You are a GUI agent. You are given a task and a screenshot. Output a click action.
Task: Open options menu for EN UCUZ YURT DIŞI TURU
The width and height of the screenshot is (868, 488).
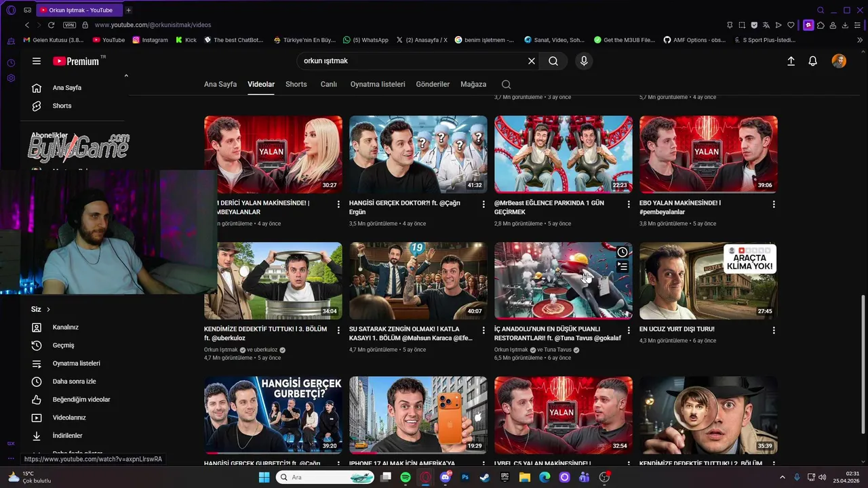[x=774, y=330]
